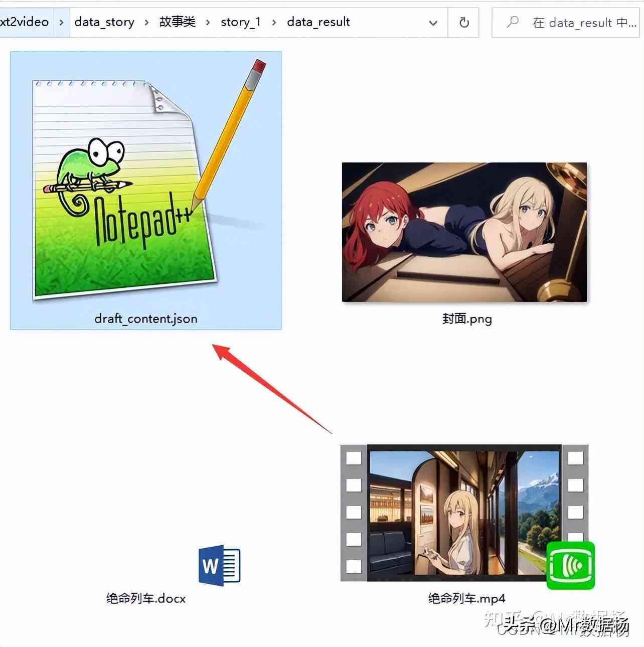Click the draft_content.json file name
Image resolution: width=644 pixels, height=647 pixels.
[x=146, y=318]
